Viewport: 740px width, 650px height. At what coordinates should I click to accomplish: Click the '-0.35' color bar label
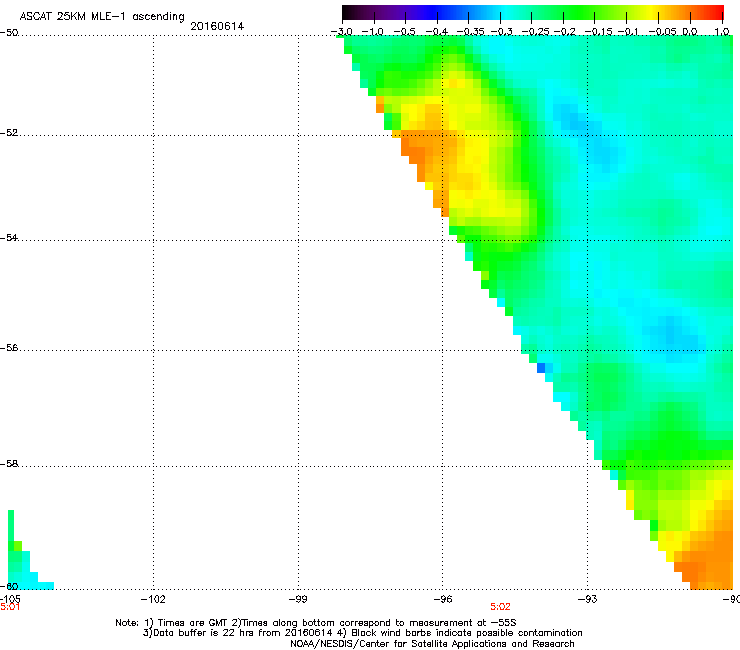(470, 31)
